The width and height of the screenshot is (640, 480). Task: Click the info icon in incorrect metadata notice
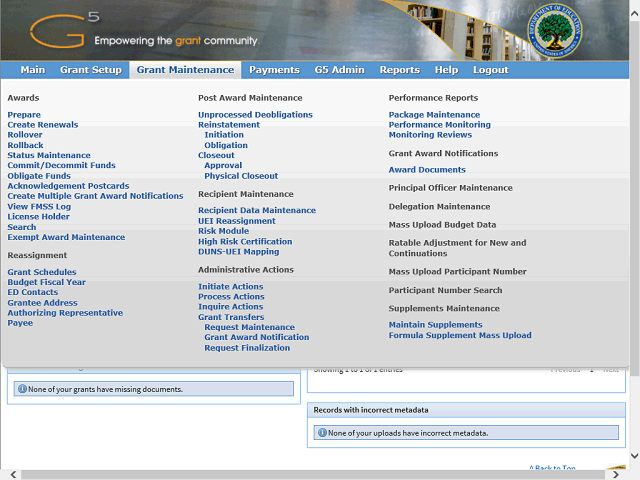[x=322, y=433]
